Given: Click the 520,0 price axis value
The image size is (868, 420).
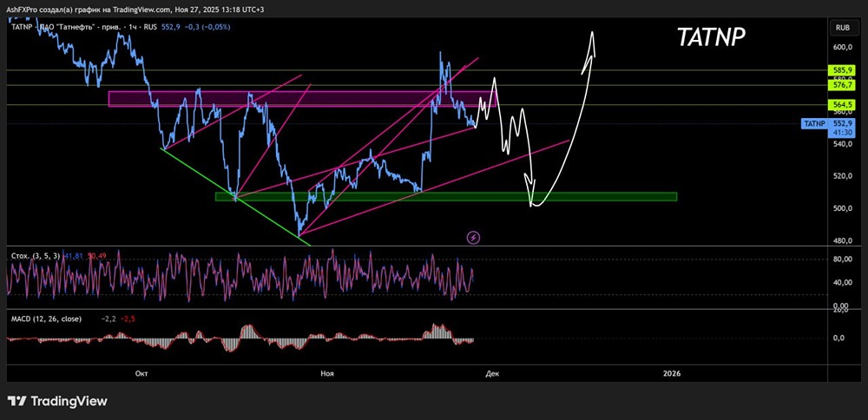Looking at the screenshot, I should pyautogui.click(x=843, y=176).
